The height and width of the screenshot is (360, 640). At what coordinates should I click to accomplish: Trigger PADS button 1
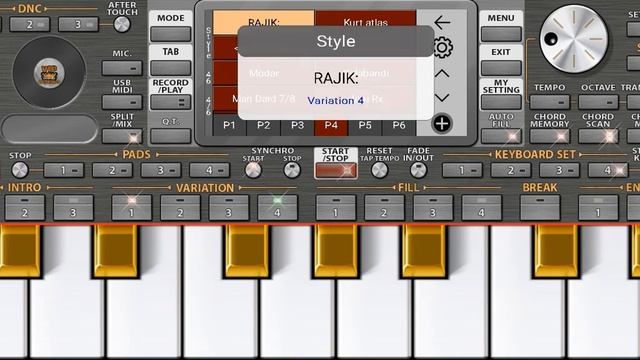[x=64, y=170]
